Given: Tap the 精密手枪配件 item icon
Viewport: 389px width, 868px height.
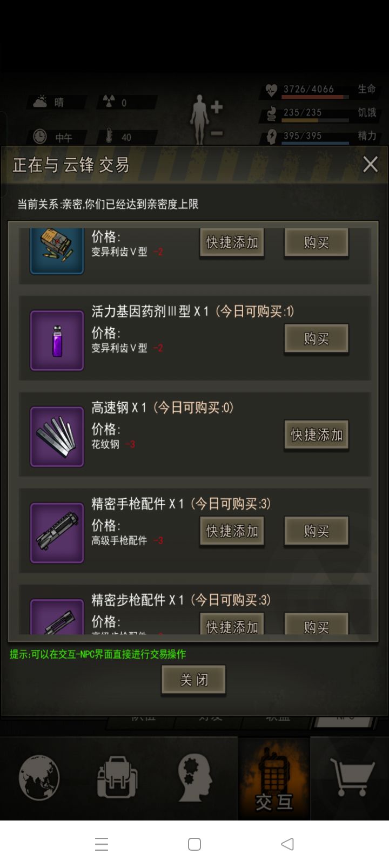Looking at the screenshot, I should [x=57, y=533].
